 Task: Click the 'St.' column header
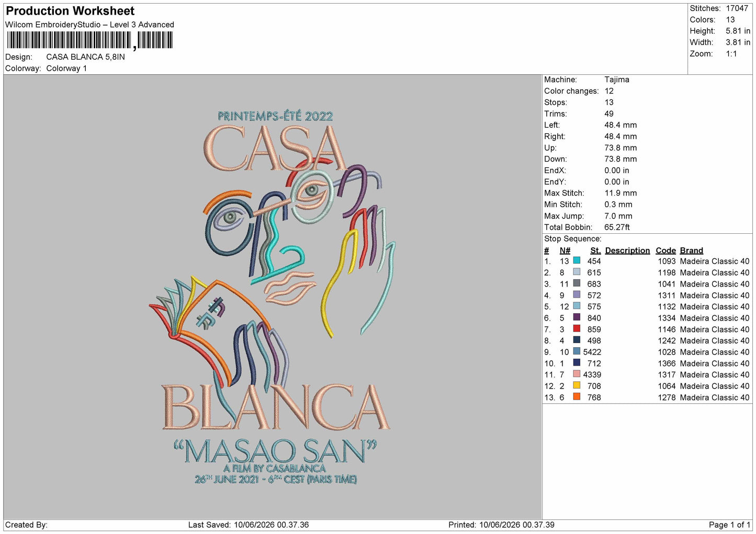click(595, 251)
